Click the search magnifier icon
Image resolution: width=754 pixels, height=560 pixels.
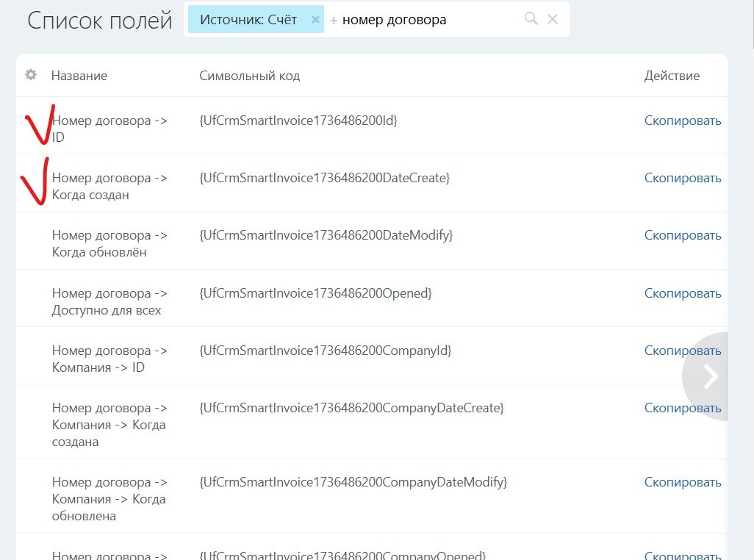pos(531,19)
